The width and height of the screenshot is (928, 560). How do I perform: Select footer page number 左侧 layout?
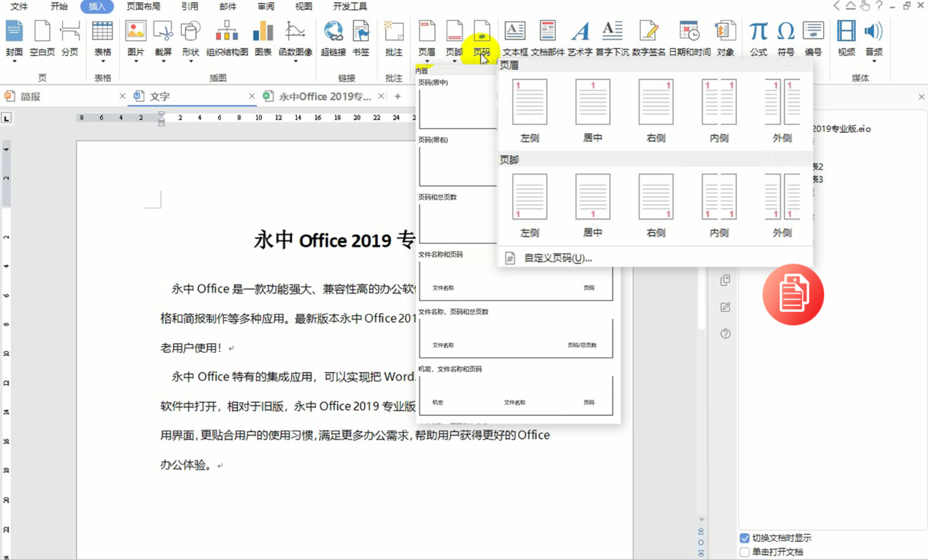(529, 205)
